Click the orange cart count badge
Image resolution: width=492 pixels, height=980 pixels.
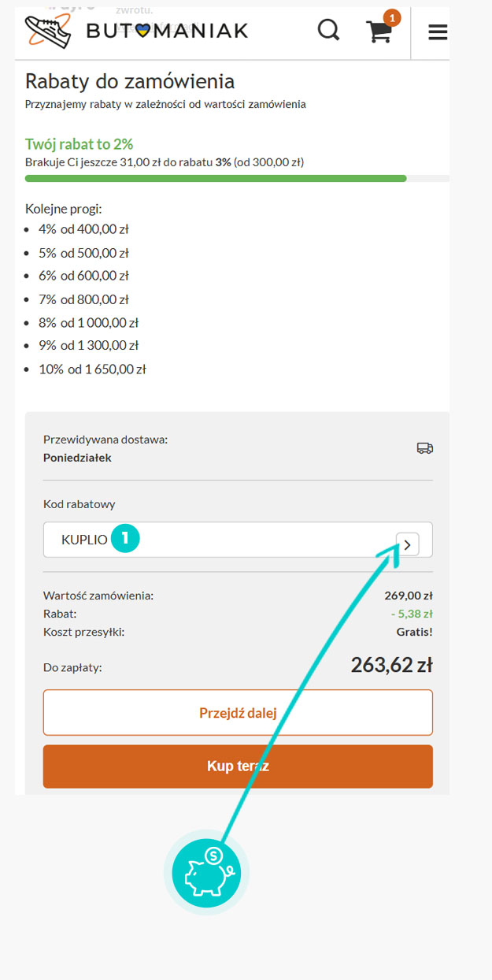392,17
